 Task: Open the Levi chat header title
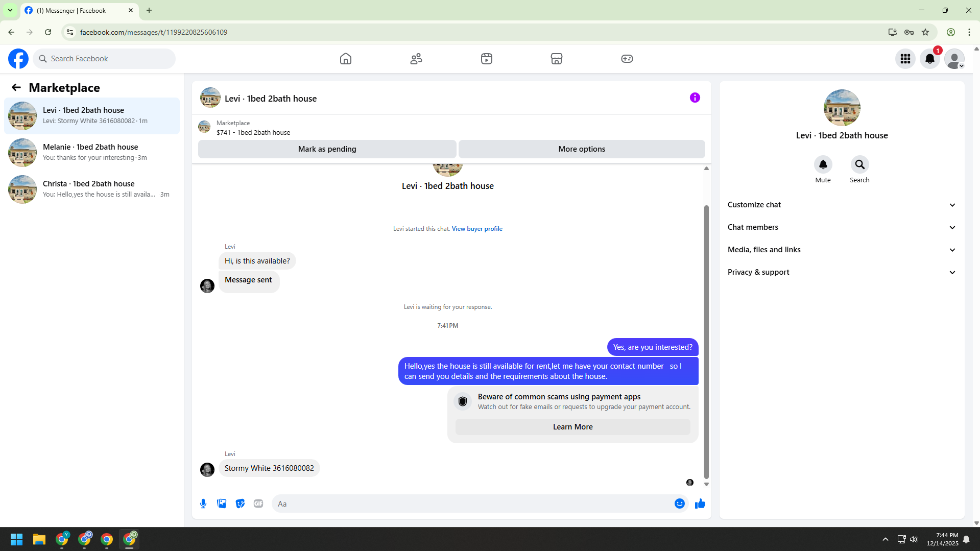pyautogui.click(x=271, y=99)
